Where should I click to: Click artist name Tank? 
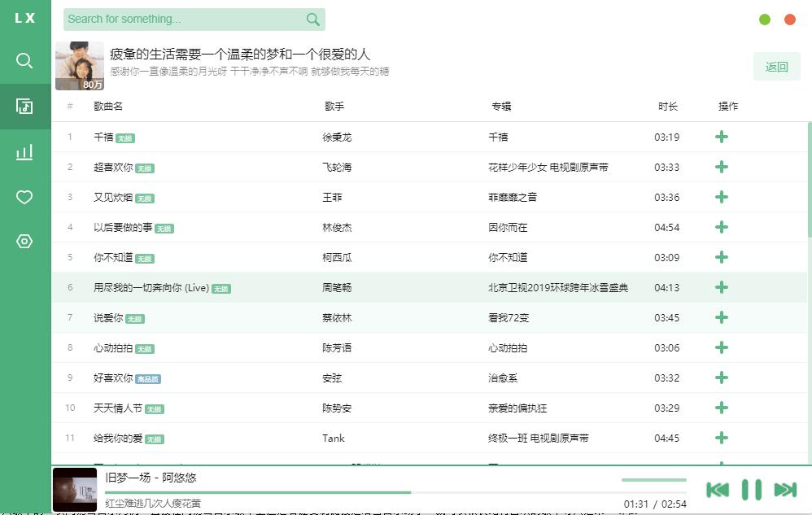pyautogui.click(x=334, y=438)
